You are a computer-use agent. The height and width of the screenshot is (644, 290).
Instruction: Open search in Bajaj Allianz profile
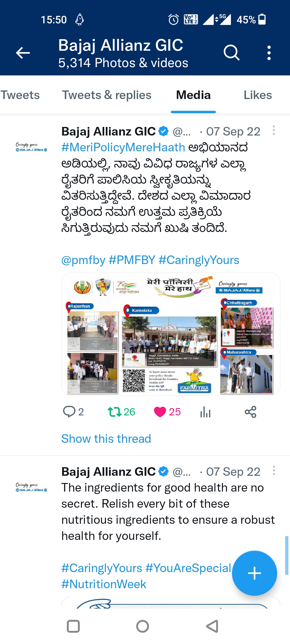[x=231, y=53]
